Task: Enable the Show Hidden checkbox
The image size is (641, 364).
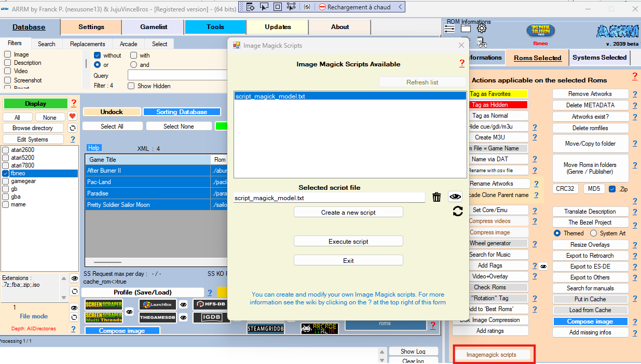Action: click(x=131, y=86)
